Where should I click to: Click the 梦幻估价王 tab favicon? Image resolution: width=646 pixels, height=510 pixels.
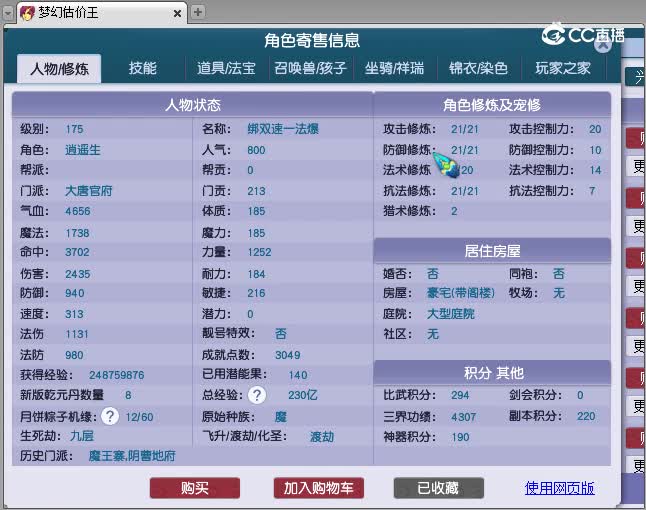(x=27, y=13)
